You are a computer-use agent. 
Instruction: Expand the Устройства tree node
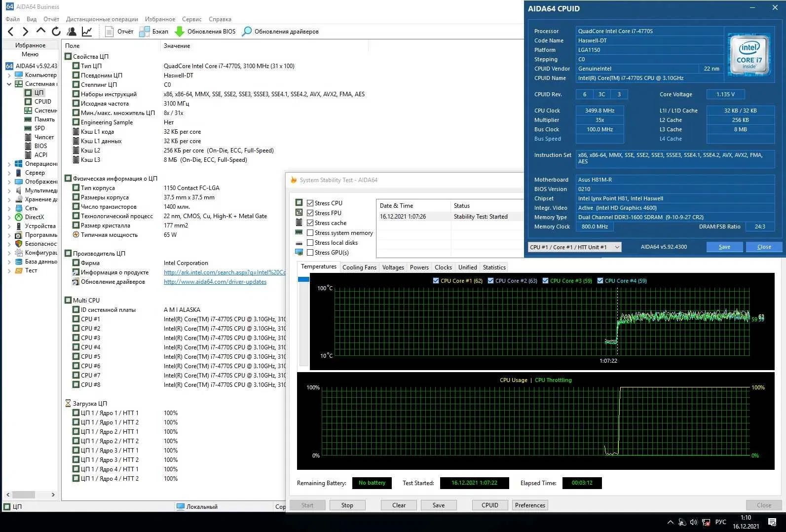9,226
